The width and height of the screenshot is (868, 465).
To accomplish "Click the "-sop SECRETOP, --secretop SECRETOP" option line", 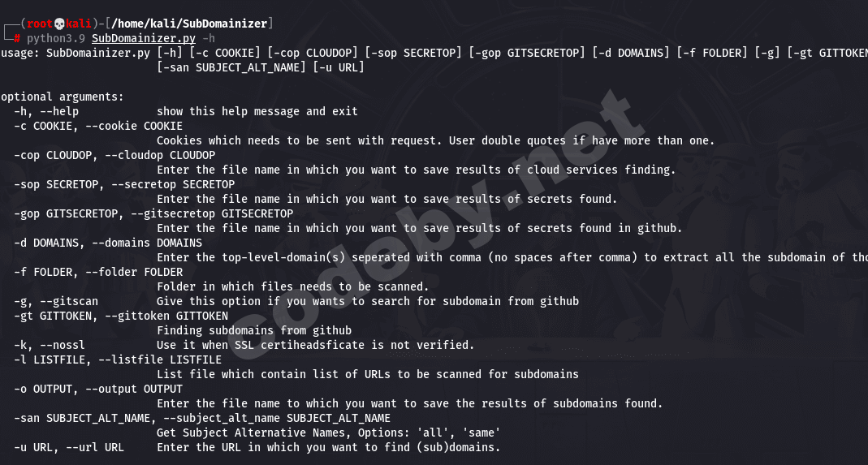I will point(124,184).
